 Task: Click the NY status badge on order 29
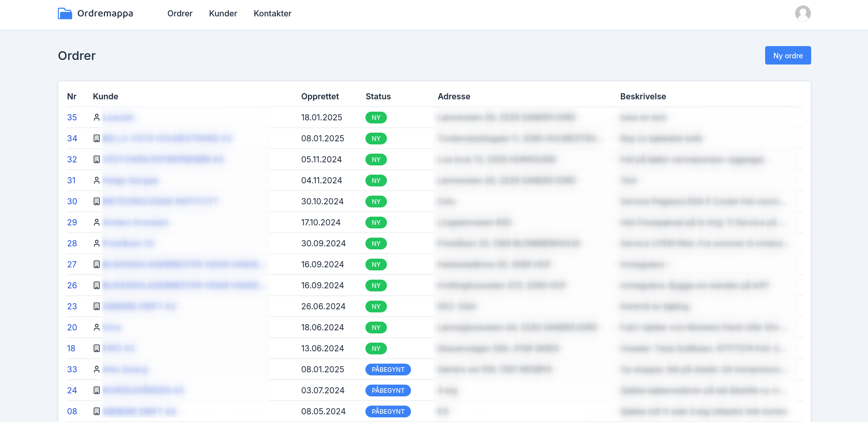[x=376, y=223]
